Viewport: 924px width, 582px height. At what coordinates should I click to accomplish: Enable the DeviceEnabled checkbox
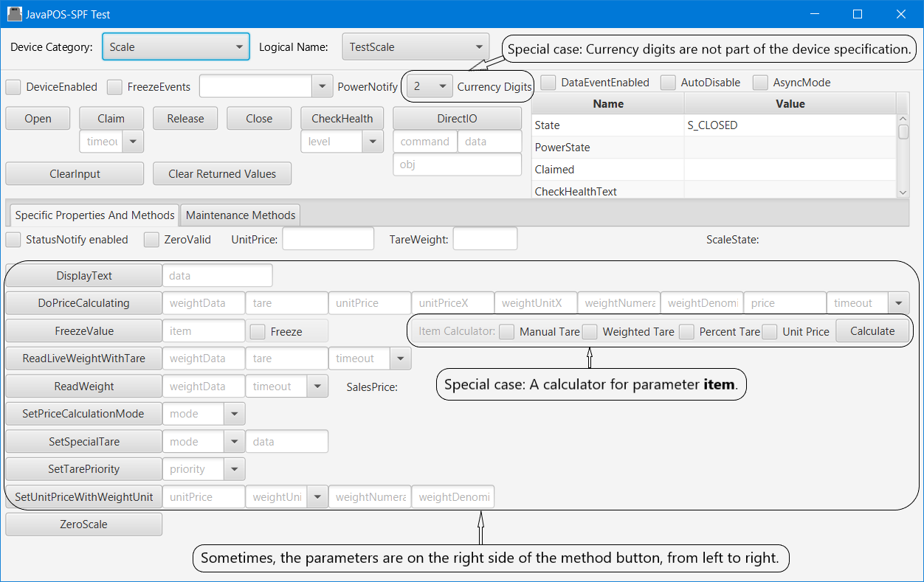[x=13, y=87]
